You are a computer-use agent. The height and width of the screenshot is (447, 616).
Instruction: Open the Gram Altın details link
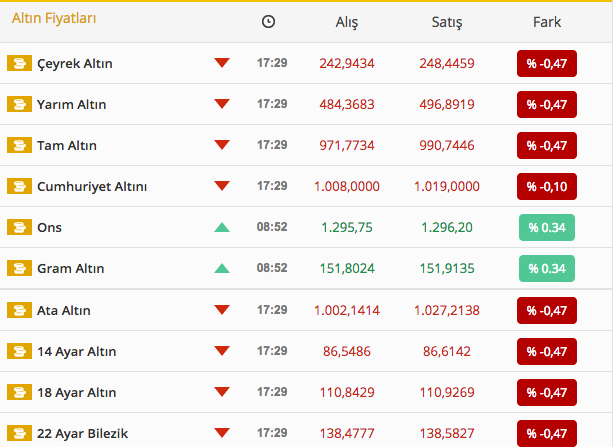(71, 268)
